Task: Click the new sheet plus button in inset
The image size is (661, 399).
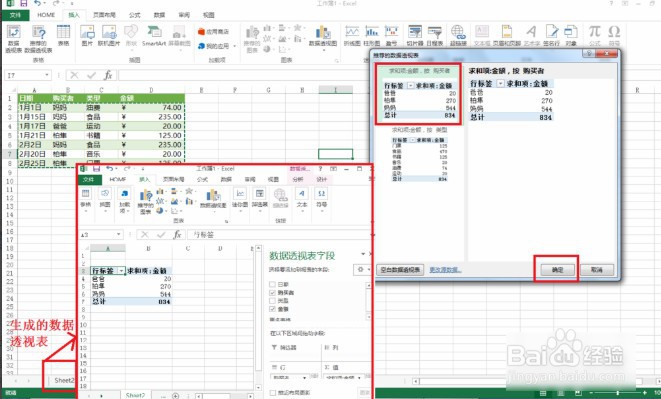Action: pos(175,396)
